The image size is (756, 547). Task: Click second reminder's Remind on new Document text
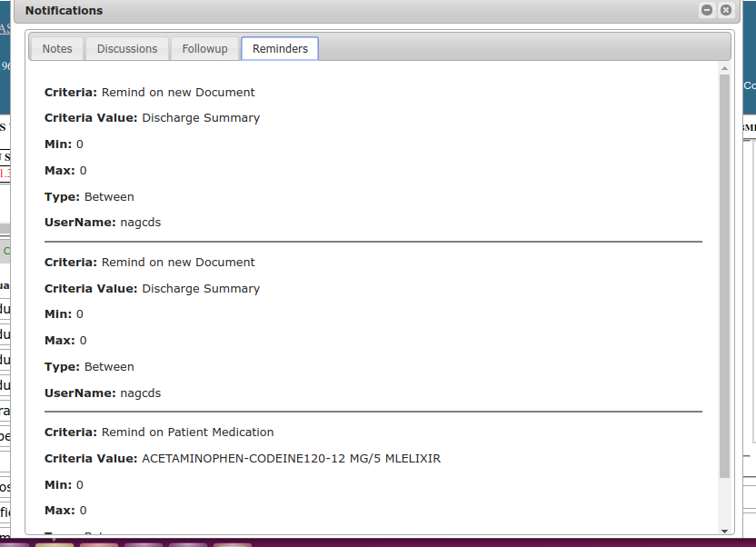(x=178, y=263)
